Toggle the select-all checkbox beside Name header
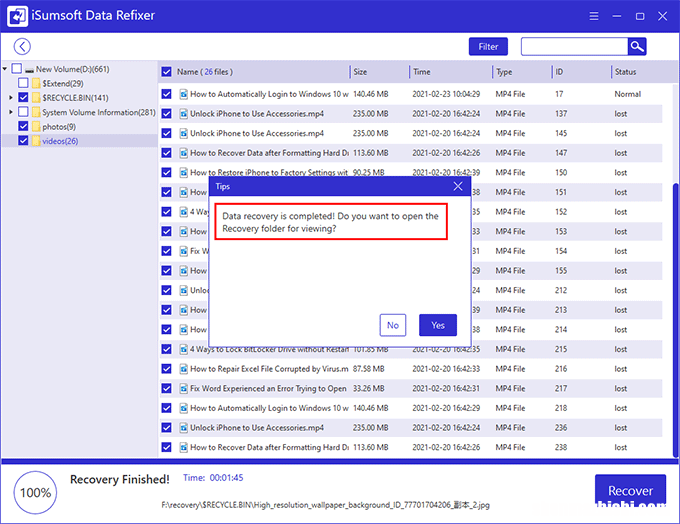Viewport: 680px width, 524px height. tap(167, 72)
